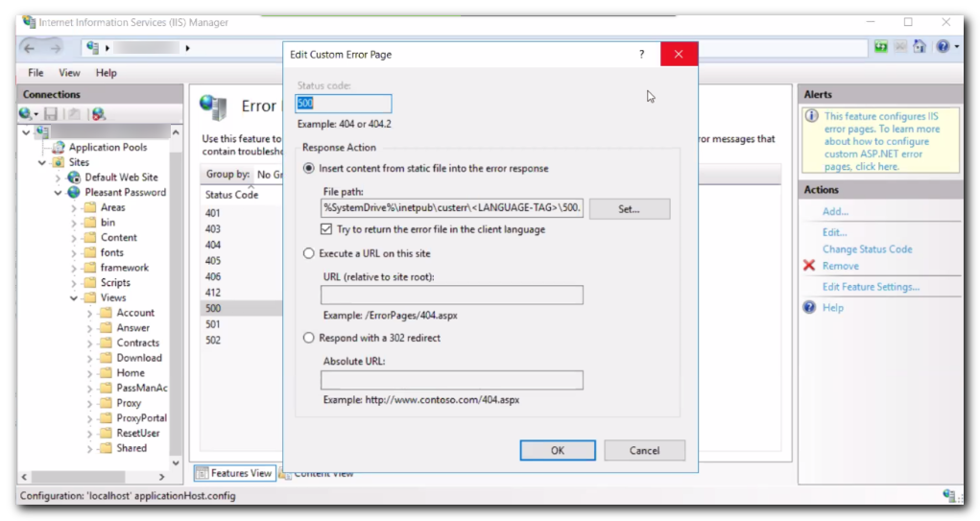The height and width of the screenshot is (521, 980).
Task: Click the Set... file path button
Action: coord(630,208)
